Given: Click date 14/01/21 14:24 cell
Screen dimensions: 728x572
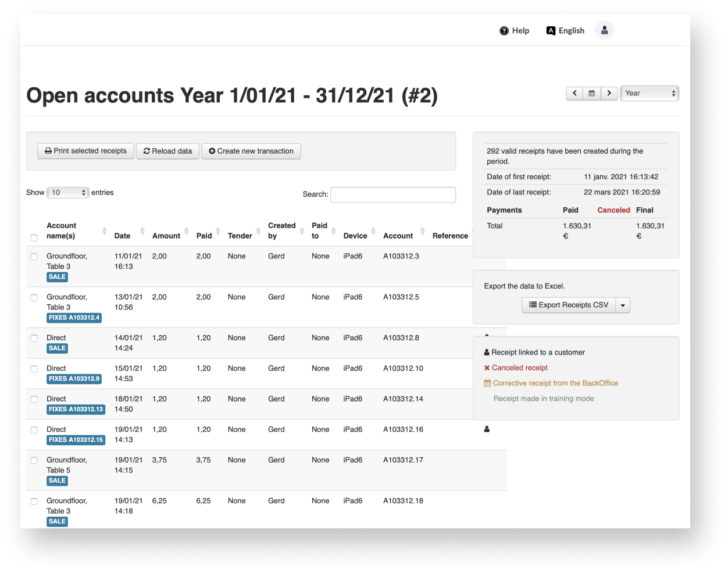Looking at the screenshot, I should pos(128,343).
